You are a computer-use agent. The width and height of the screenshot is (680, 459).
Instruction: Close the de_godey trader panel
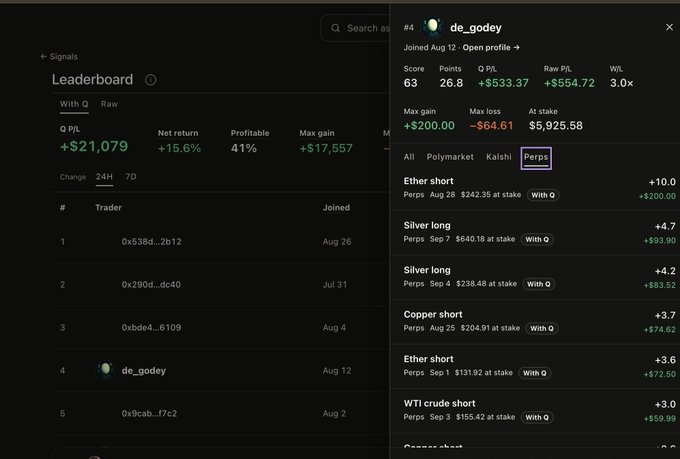point(669,27)
